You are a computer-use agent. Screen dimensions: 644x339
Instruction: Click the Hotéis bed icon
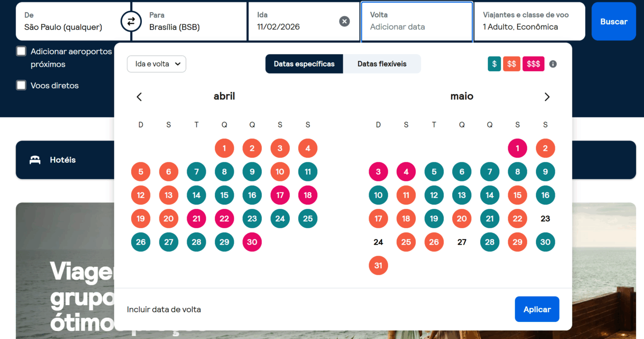pyautogui.click(x=35, y=160)
